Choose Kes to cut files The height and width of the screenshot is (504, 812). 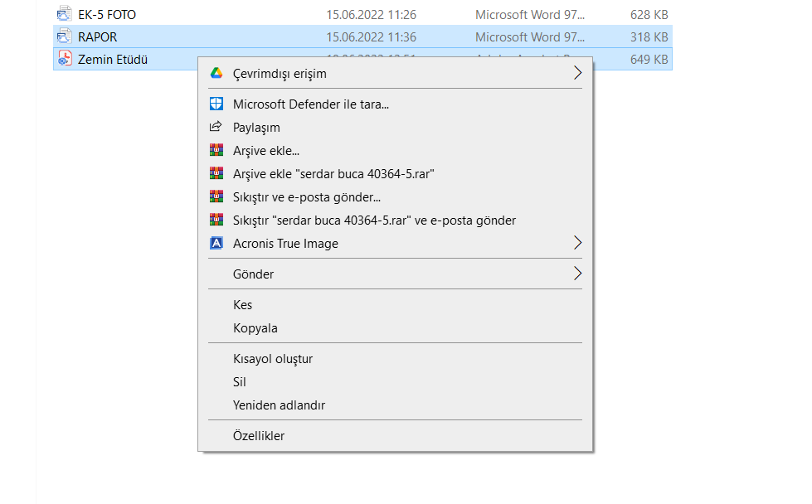click(395, 305)
